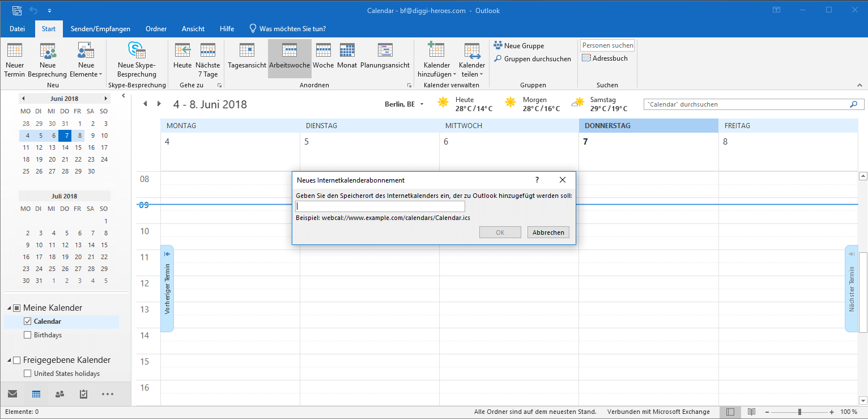Screen dimensions: 868x419
Task: Switch to Monat view
Action: [347, 56]
